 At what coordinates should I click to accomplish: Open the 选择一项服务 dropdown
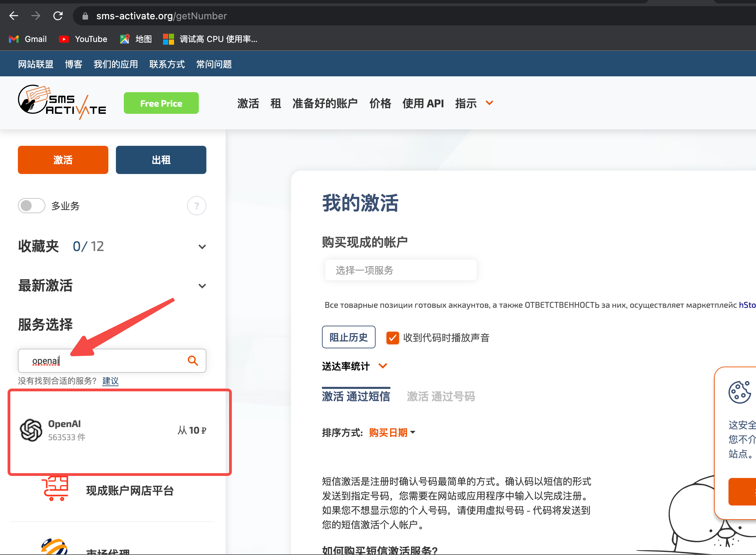[401, 270]
